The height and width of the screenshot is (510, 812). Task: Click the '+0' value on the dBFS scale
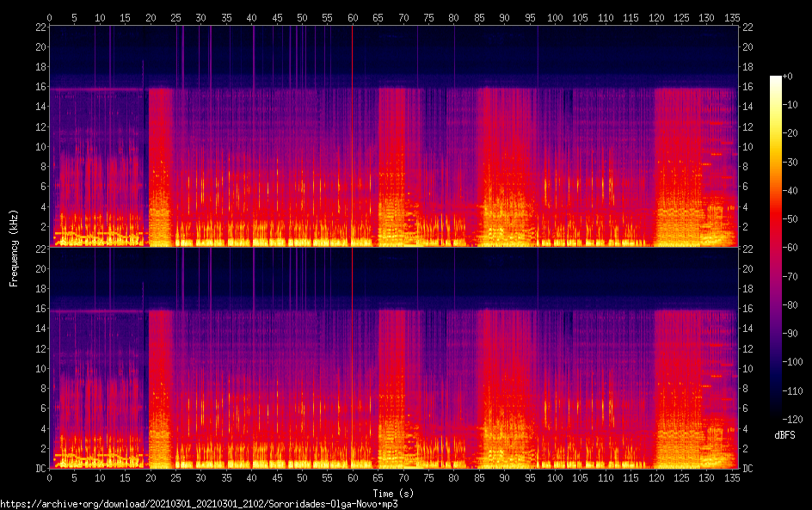787,76
